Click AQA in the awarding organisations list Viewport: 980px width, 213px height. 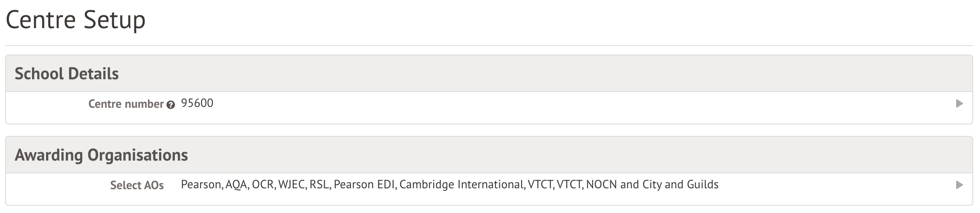click(x=236, y=184)
